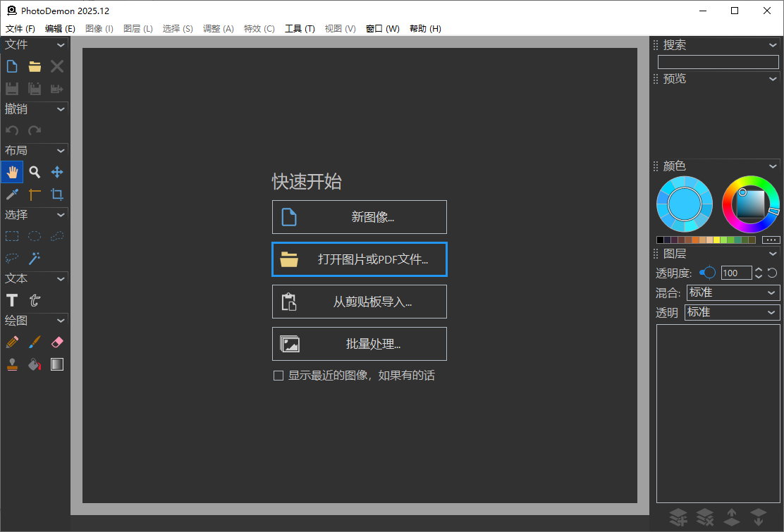Check 显示最近的图像 checkbox

(278, 375)
